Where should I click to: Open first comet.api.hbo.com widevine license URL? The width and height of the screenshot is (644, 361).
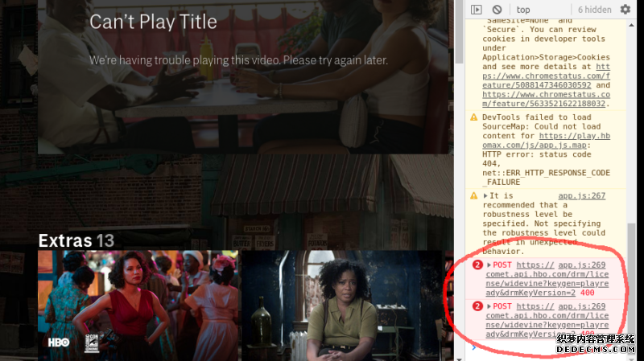tap(547, 279)
